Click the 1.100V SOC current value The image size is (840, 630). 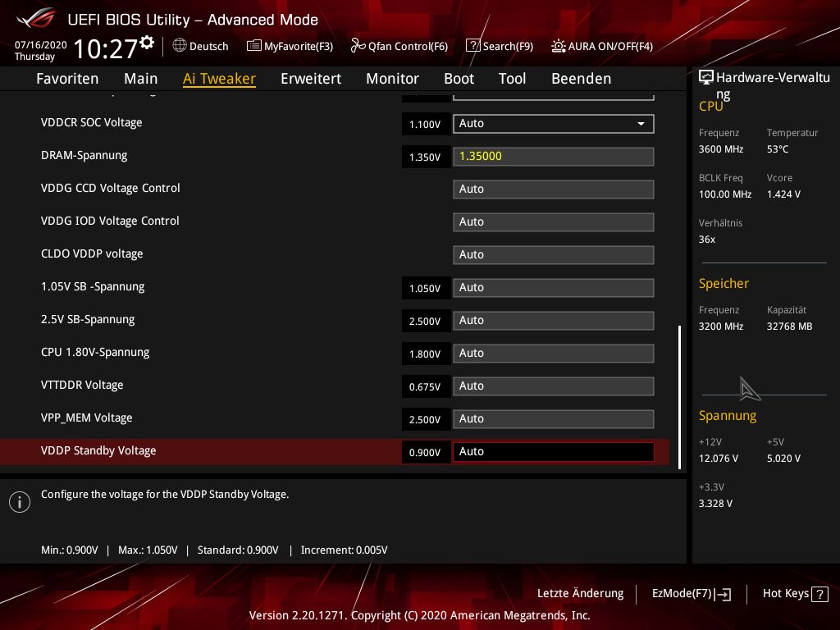(x=426, y=125)
